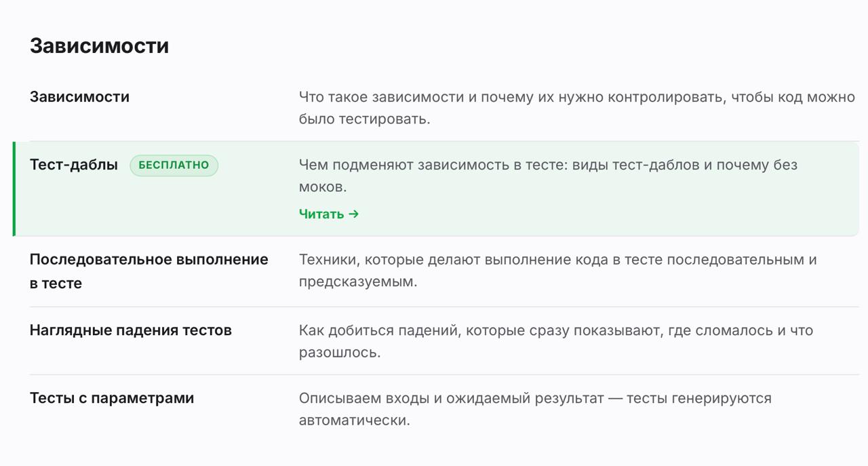Click the БЕСПЛАТНО badge
Image resolution: width=868 pixels, height=466 pixels.
[x=174, y=166]
